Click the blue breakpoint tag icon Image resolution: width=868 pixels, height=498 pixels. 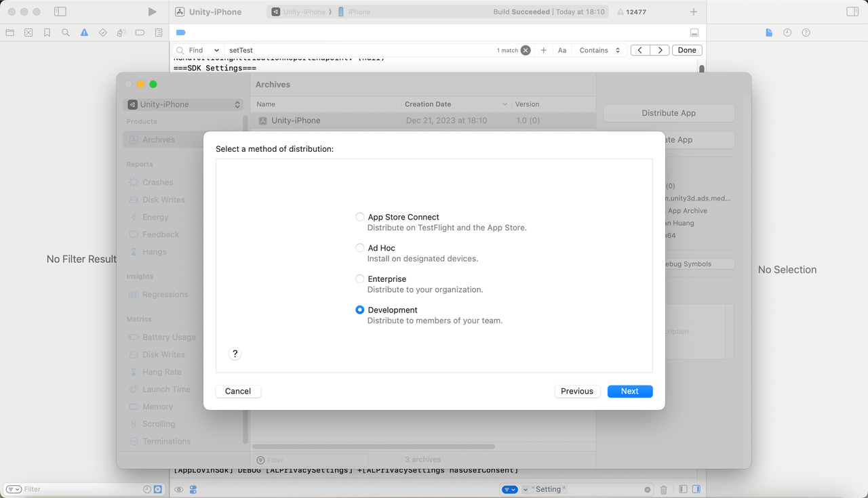click(x=180, y=33)
